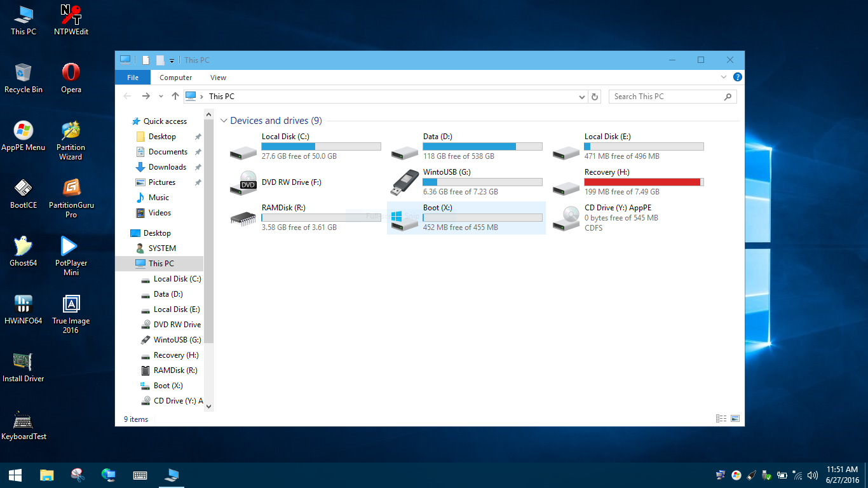Click inside the Search This PC box
This screenshot has height=488, width=868.
pos(672,97)
